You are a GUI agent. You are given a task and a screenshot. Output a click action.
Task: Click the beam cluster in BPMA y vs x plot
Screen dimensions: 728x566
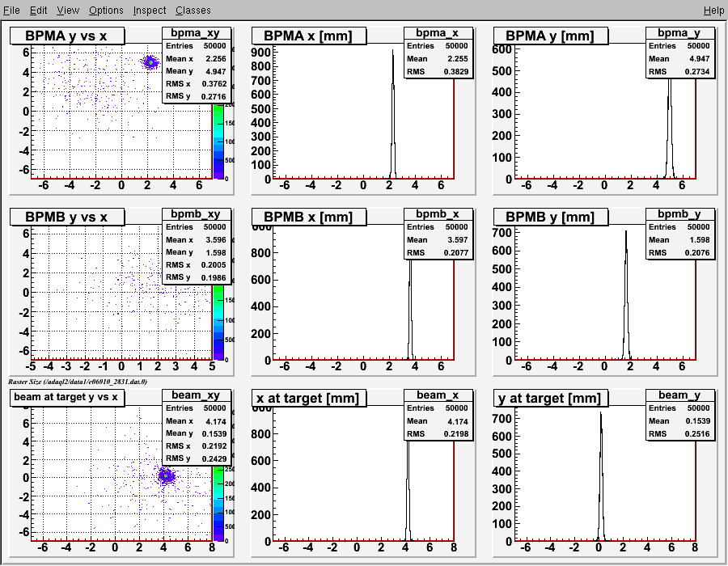point(150,62)
